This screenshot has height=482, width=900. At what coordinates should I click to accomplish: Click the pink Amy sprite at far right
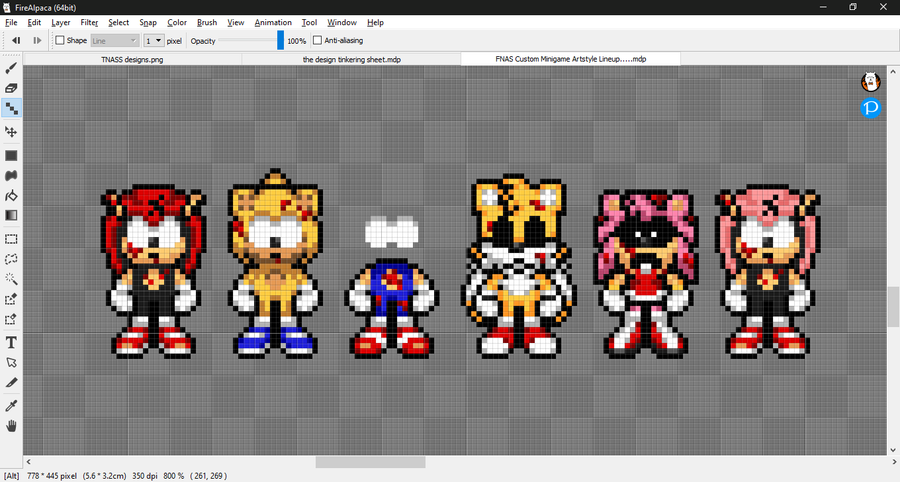pos(768,271)
